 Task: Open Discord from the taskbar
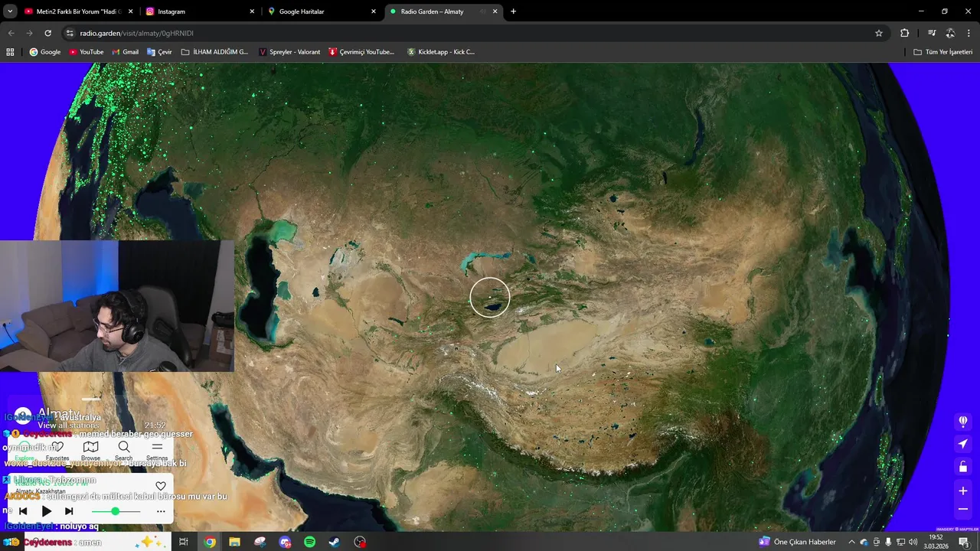coord(285,542)
